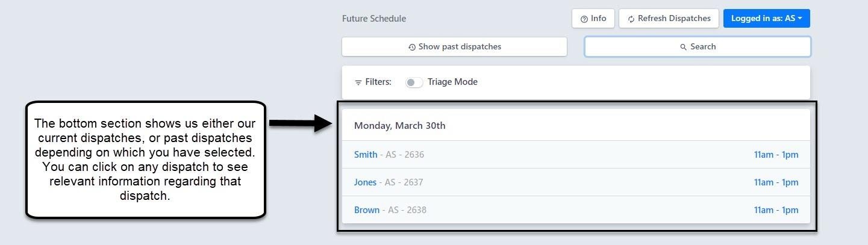Click the 11am - 1pm time for Brown
868x245 pixels.
tap(776, 210)
